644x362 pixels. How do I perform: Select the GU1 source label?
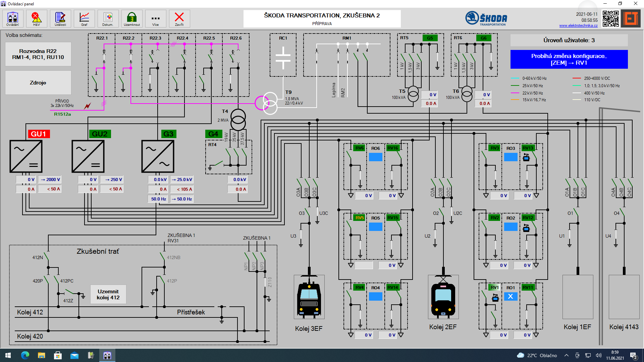coord(39,134)
